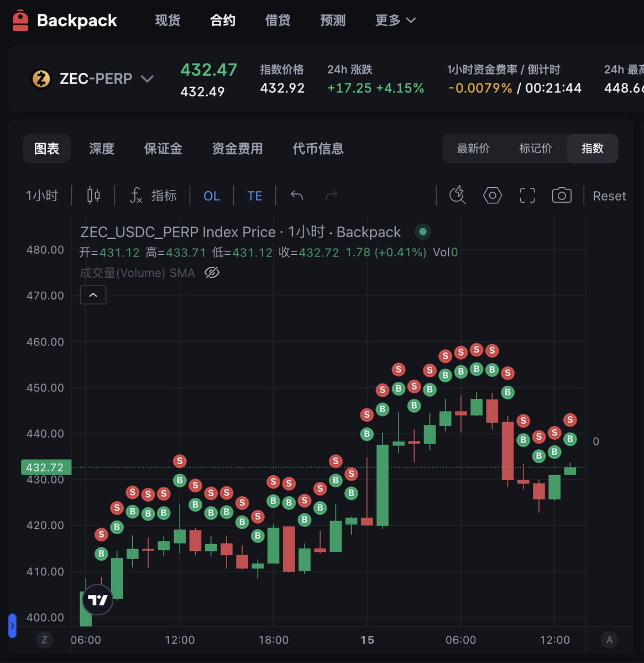This screenshot has width=644, height=663.
Task: Open the 合约 navigation menu item
Action: (223, 20)
